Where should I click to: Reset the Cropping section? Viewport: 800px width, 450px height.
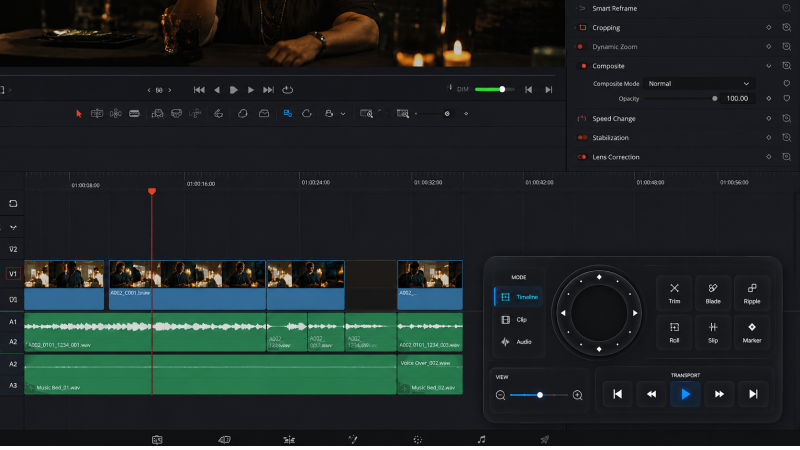[787, 28]
